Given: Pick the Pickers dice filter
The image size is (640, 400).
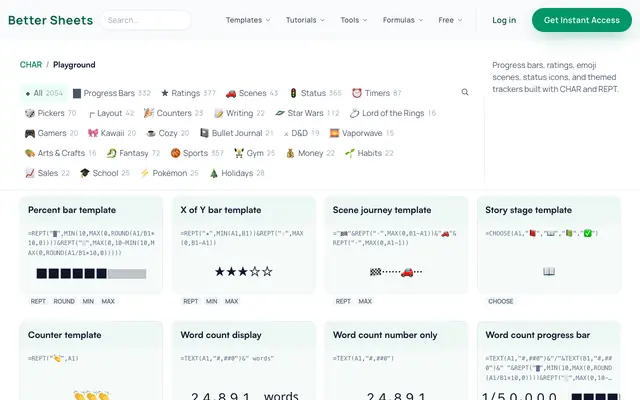Looking at the screenshot, I should click(51, 113).
